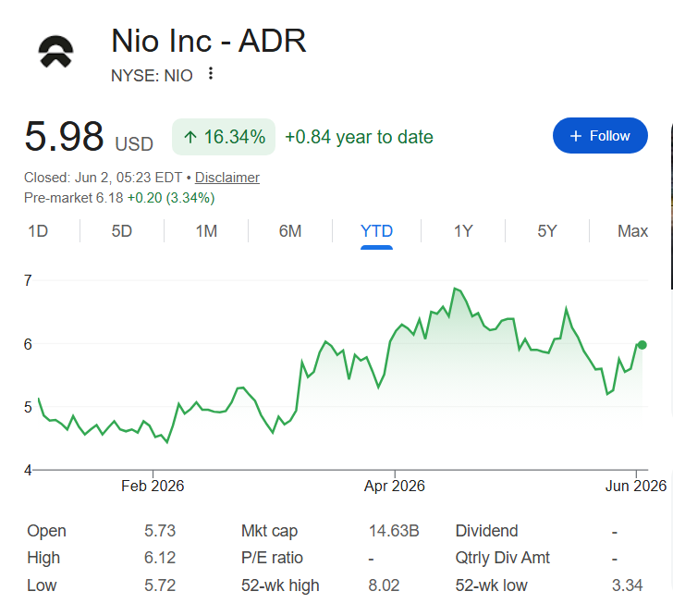
Task: Switch chart to 5D range
Action: tap(121, 231)
